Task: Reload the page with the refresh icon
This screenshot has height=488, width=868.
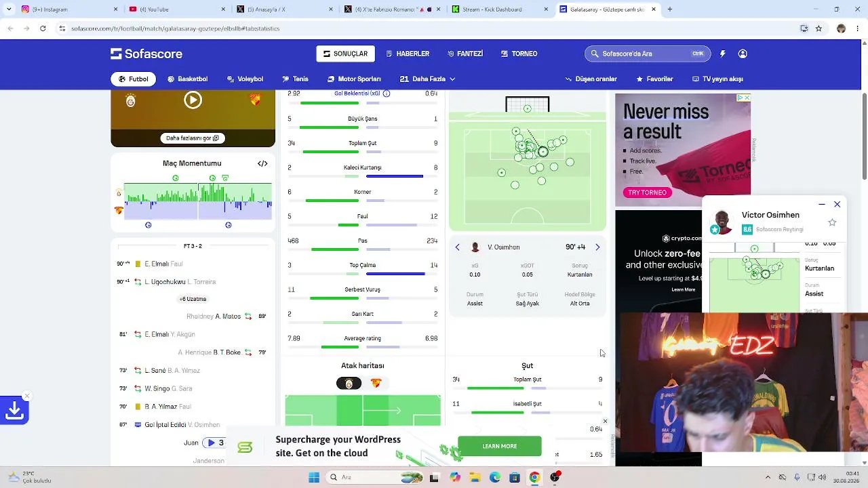Action: (43, 28)
